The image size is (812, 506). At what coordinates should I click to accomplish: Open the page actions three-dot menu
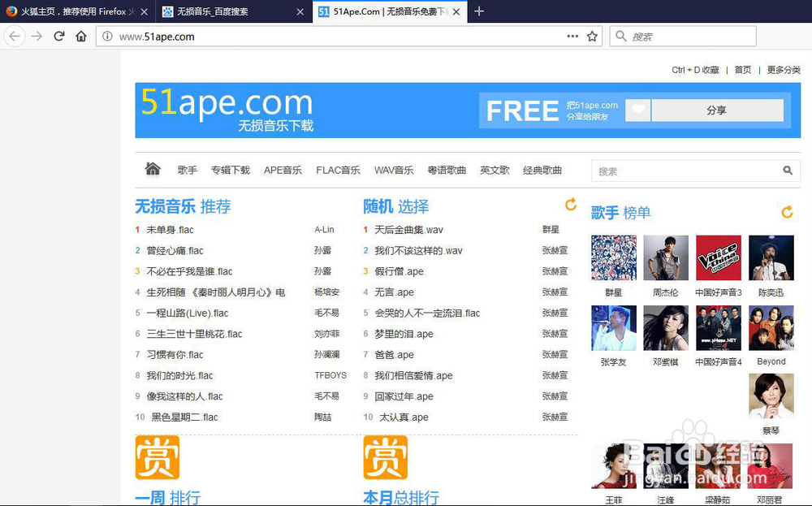tap(572, 37)
